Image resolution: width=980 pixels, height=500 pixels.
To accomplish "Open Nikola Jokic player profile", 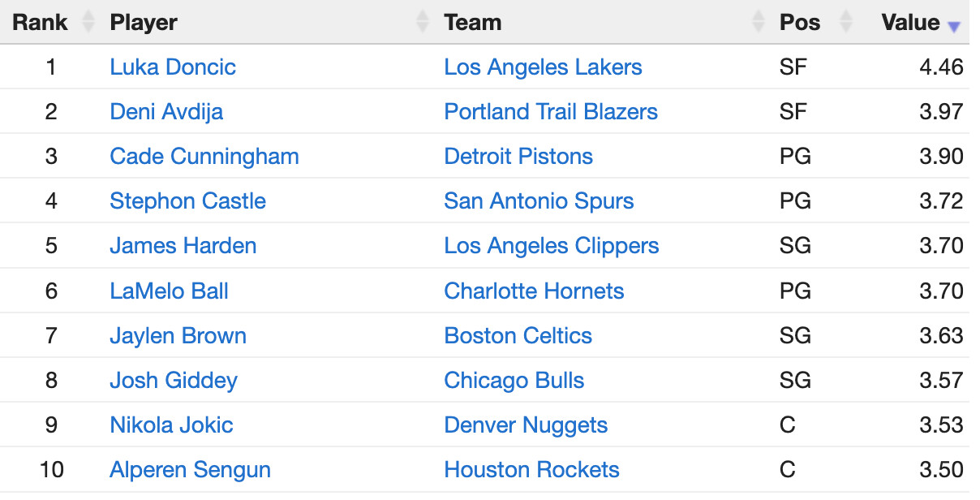I will 171,425.
